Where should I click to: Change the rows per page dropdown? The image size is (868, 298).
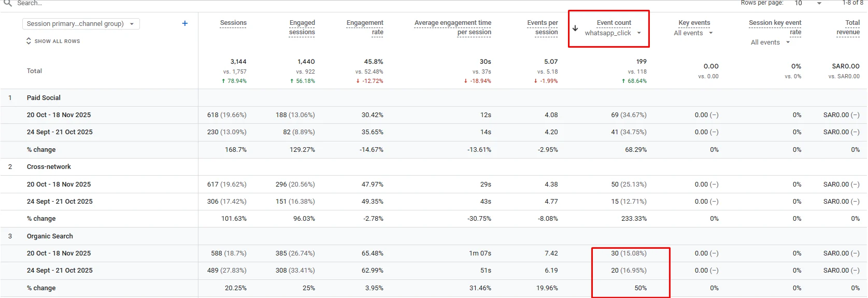[x=808, y=3]
